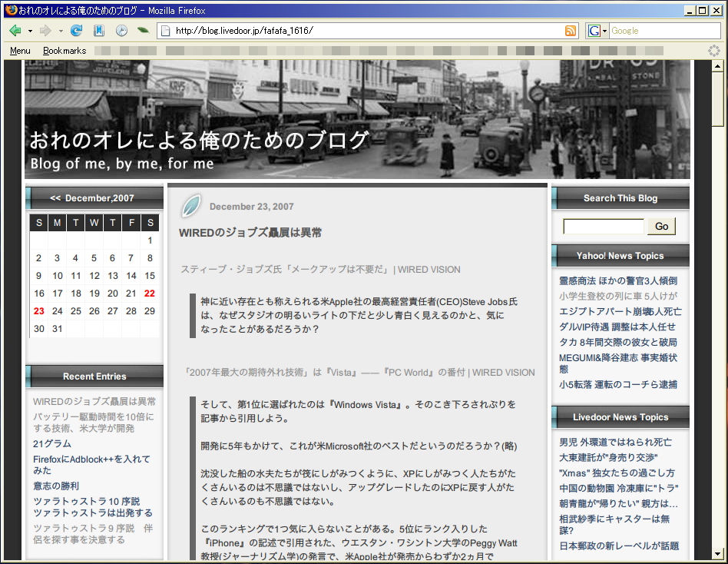Select calendar date 23
728x564 pixels.
[x=39, y=310]
